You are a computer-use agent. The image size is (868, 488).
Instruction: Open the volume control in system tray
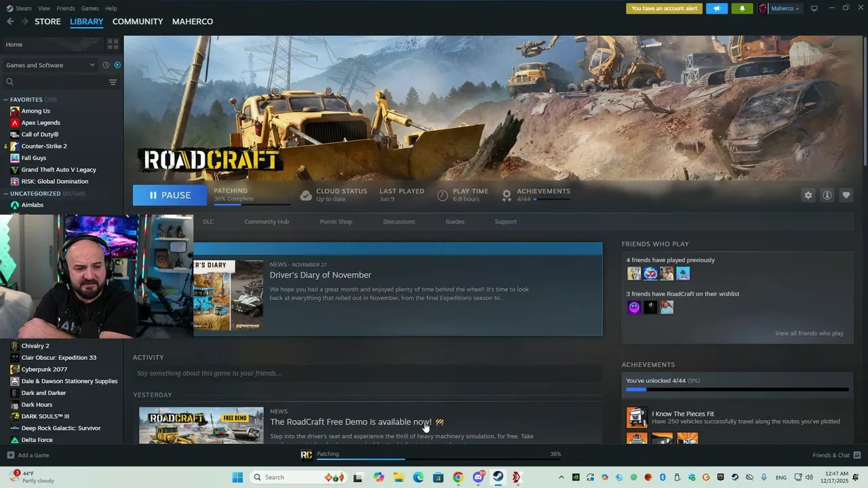pyautogui.click(x=808, y=477)
